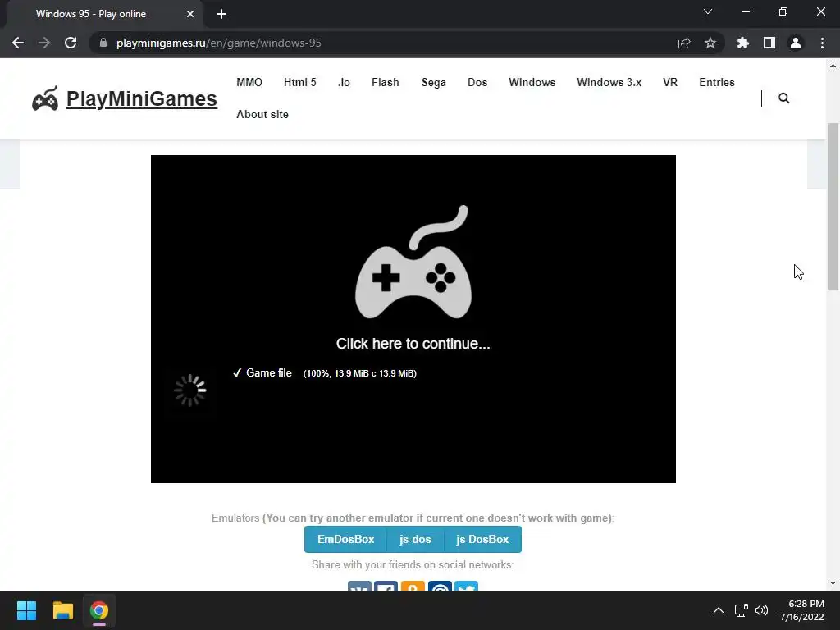Viewport: 840px width, 630px height.
Task: Click the scrollbar down arrow
Action: pos(833,583)
